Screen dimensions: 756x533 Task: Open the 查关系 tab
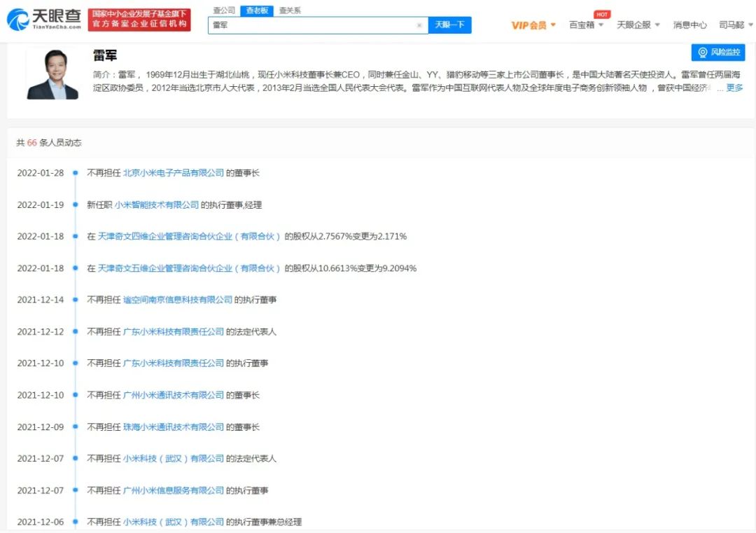(x=290, y=10)
